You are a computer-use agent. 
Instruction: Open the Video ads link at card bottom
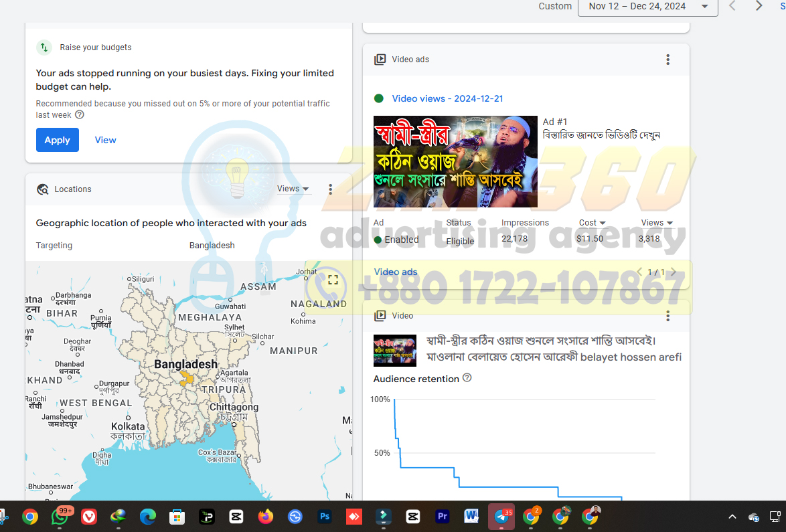[x=396, y=272]
